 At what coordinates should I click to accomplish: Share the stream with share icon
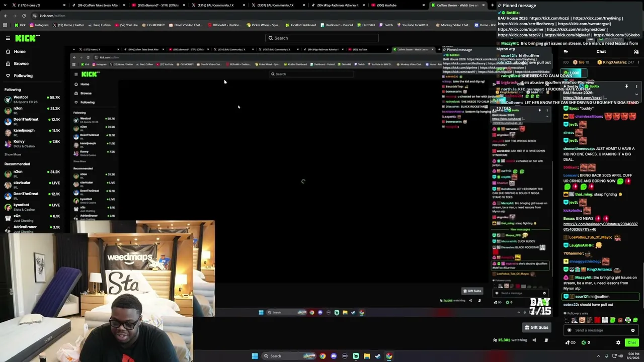point(534,340)
